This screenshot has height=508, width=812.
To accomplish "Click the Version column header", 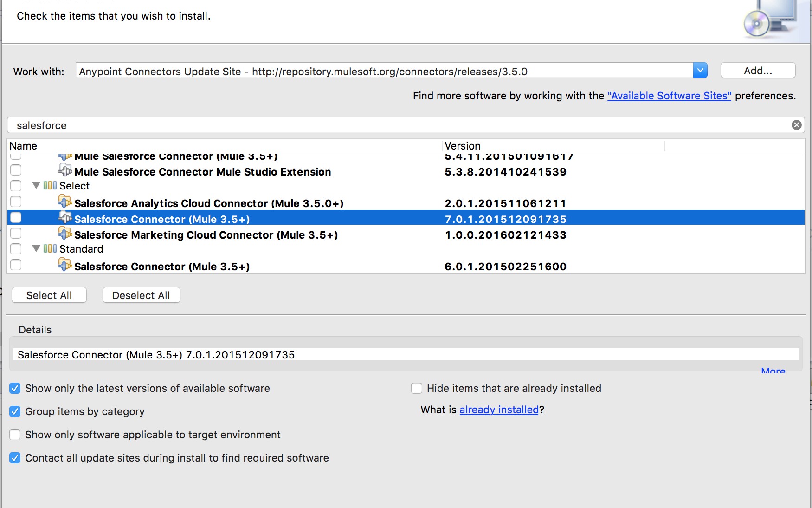I will [x=462, y=146].
